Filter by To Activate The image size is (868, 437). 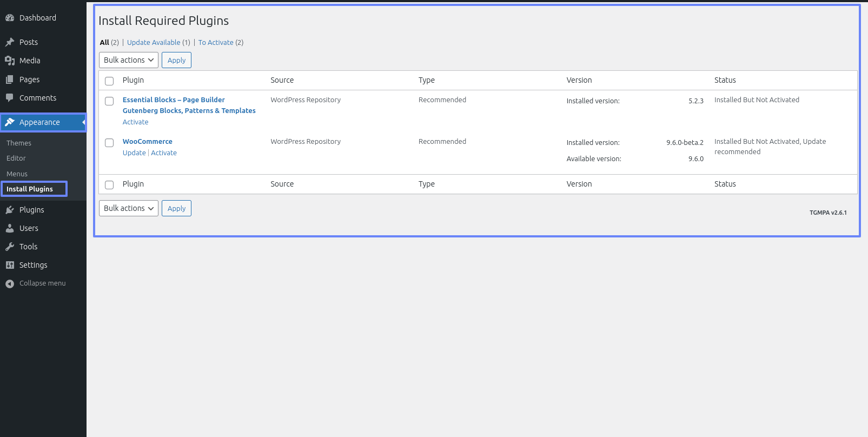point(216,42)
